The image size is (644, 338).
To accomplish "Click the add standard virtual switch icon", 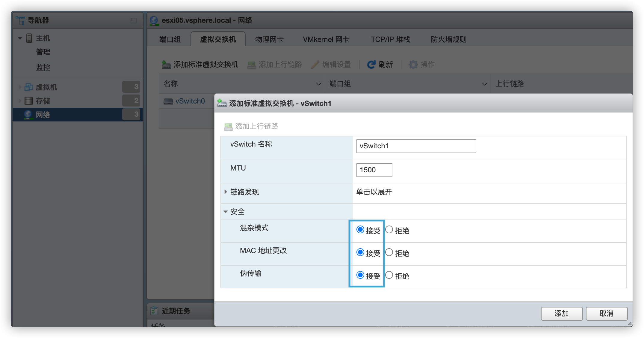I will 166,64.
